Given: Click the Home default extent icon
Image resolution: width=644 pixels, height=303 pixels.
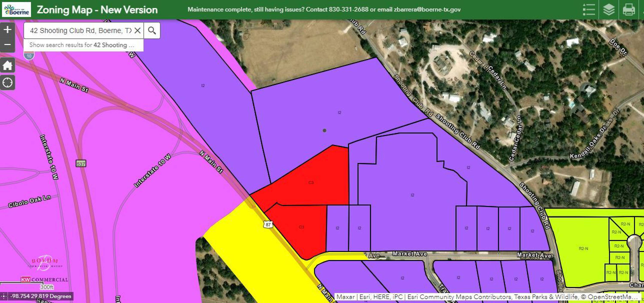Looking at the screenshot, I should click(x=8, y=65).
